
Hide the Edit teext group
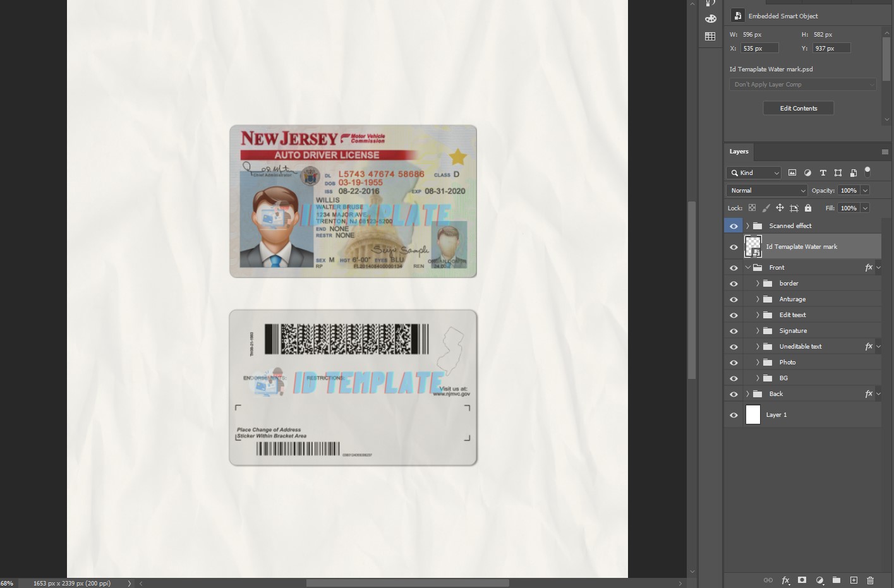click(734, 315)
